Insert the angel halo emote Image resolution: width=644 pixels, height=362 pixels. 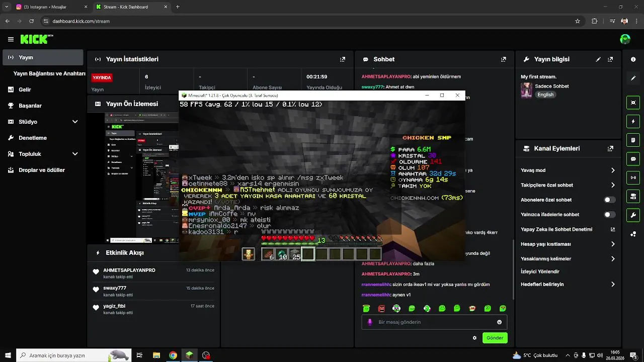coord(366,308)
